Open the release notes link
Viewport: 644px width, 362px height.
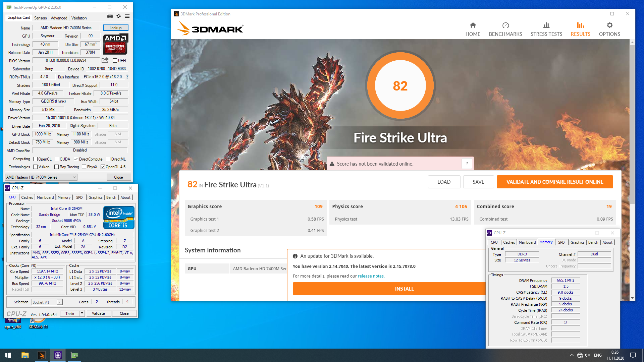pos(371,276)
